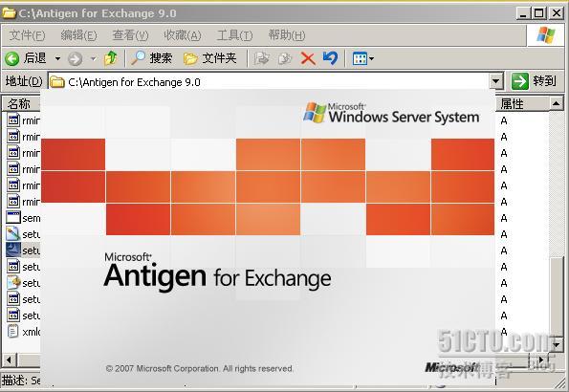Open the 收藏(A) menu
The image size is (569, 392).
pyautogui.click(x=183, y=35)
